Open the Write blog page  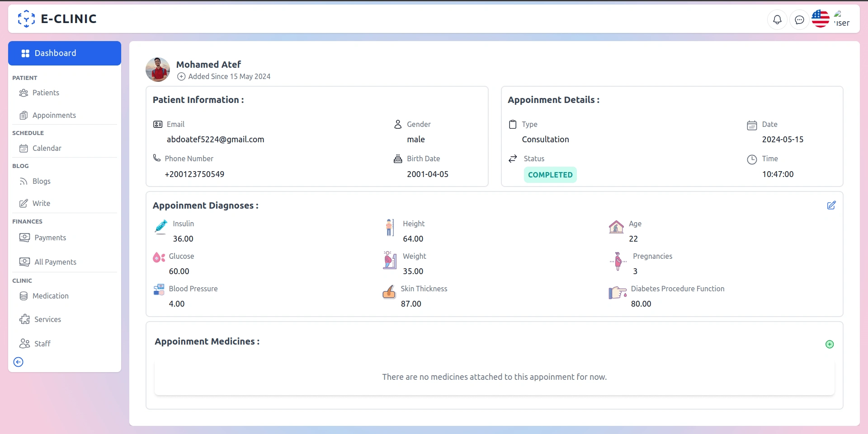[x=41, y=203]
